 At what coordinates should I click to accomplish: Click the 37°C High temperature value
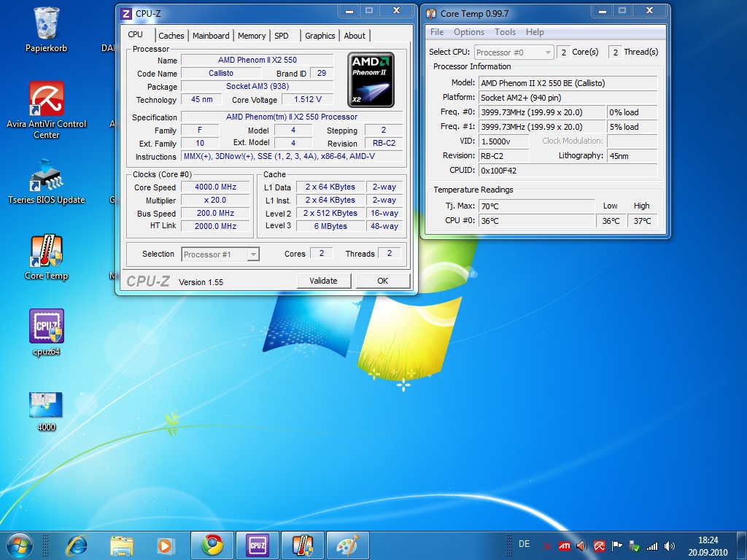642,221
